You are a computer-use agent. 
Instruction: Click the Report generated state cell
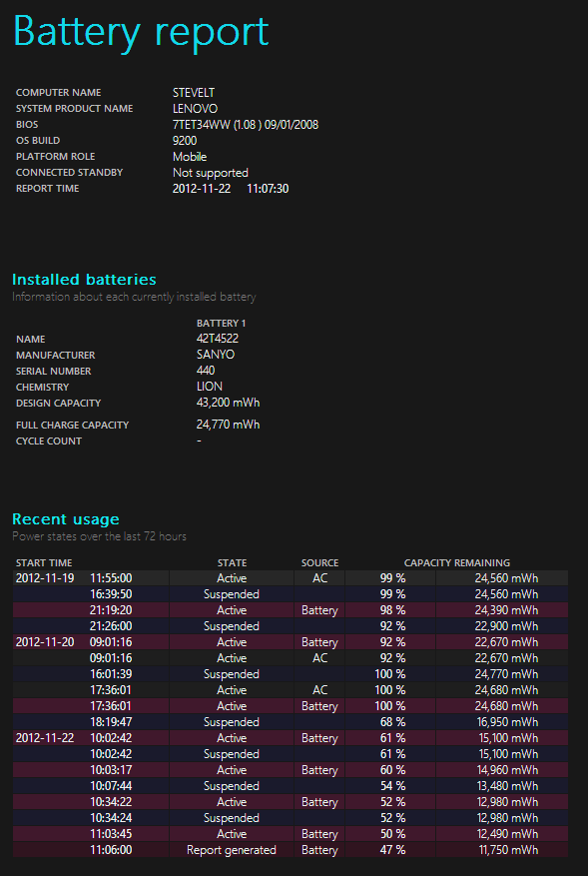232,850
